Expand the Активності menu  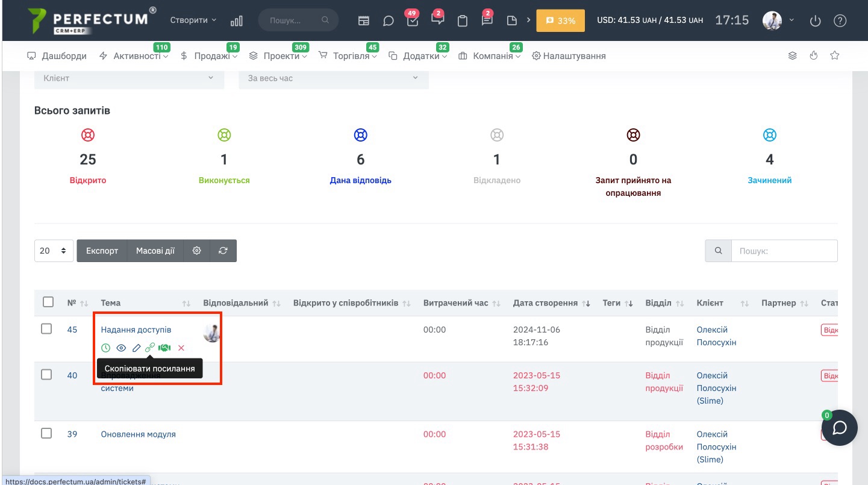tap(133, 56)
